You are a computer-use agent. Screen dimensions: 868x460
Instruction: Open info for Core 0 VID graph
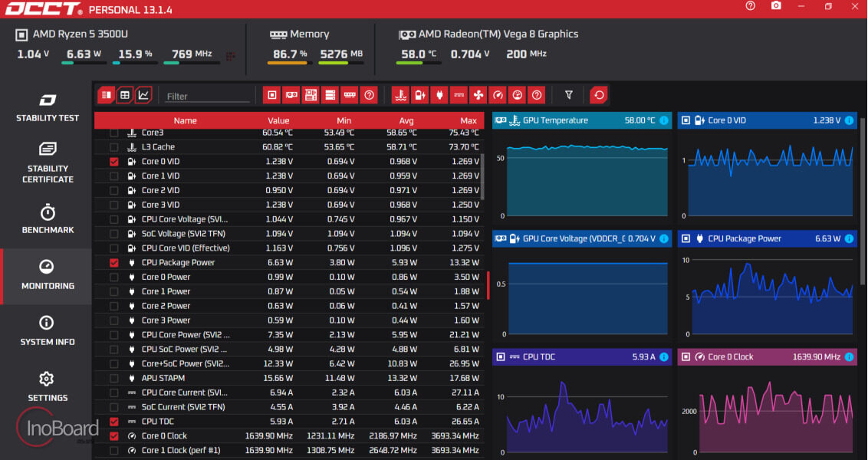pos(849,120)
